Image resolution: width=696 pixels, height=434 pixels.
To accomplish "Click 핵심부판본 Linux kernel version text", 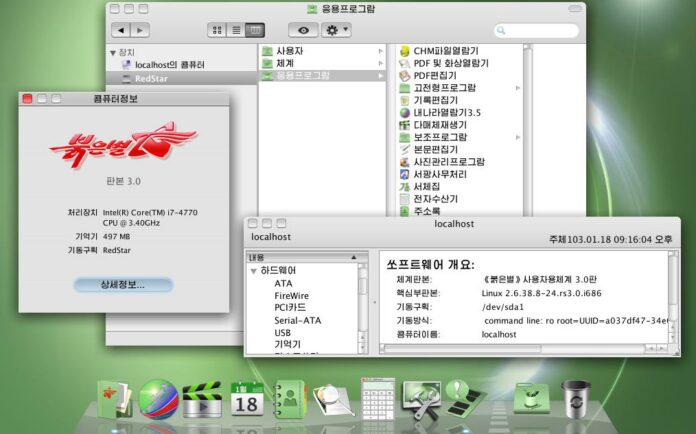I will [x=542, y=293].
